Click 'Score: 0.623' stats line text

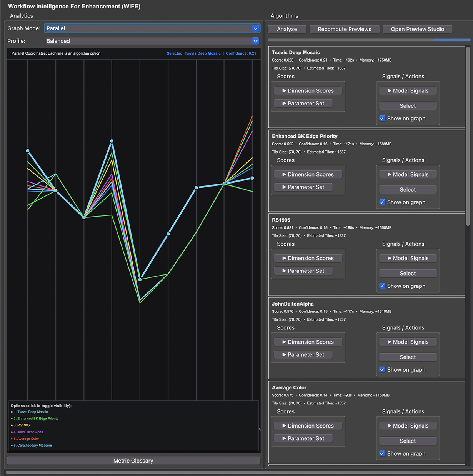[283, 60]
